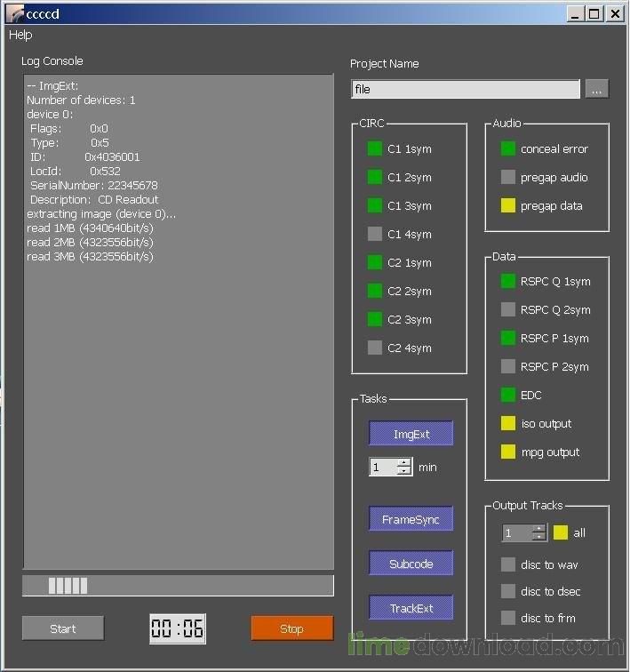This screenshot has width=630, height=672.
Task: Toggle the C1 1sym indicator
Action: tap(375, 148)
